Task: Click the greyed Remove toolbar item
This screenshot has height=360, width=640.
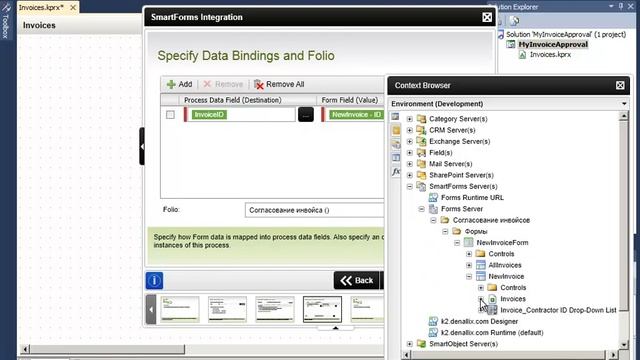Action: tap(223, 84)
